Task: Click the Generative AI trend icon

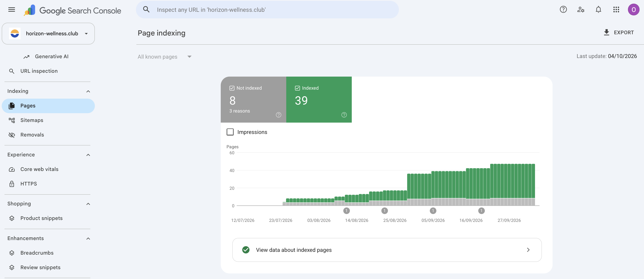Action: (x=27, y=57)
